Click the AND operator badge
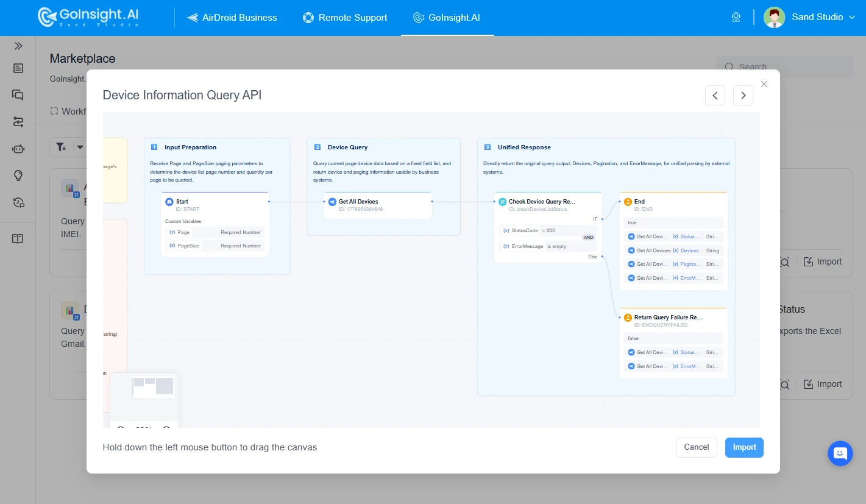The height and width of the screenshot is (504, 866). [x=588, y=238]
